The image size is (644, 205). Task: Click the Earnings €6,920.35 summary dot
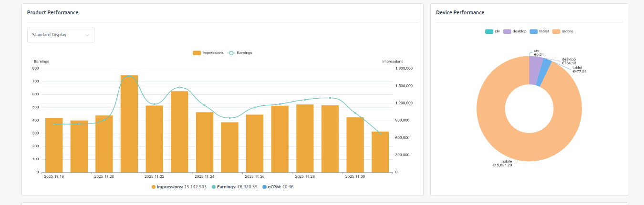coord(214,187)
